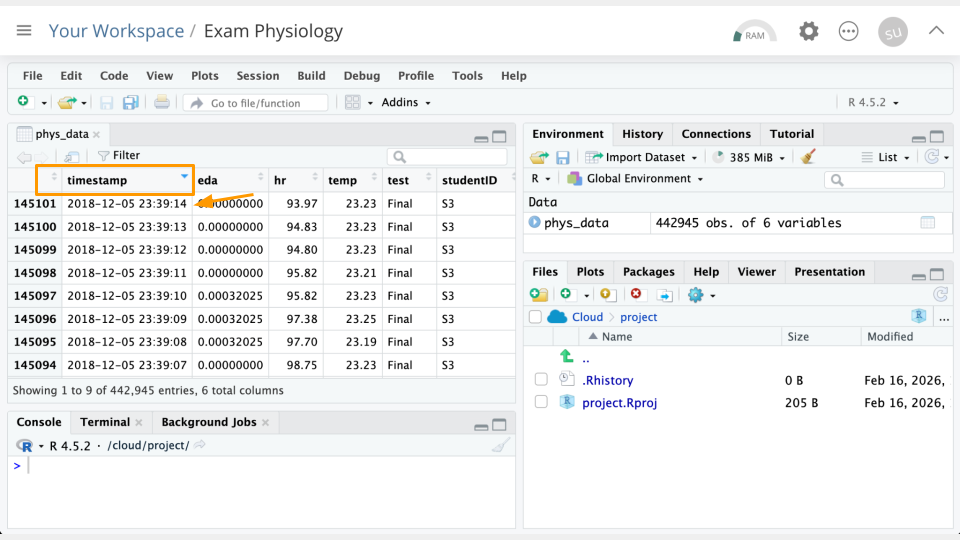Open Your Workspace breadcrumb link
This screenshot has height=540, width=960.
[116, 31]
